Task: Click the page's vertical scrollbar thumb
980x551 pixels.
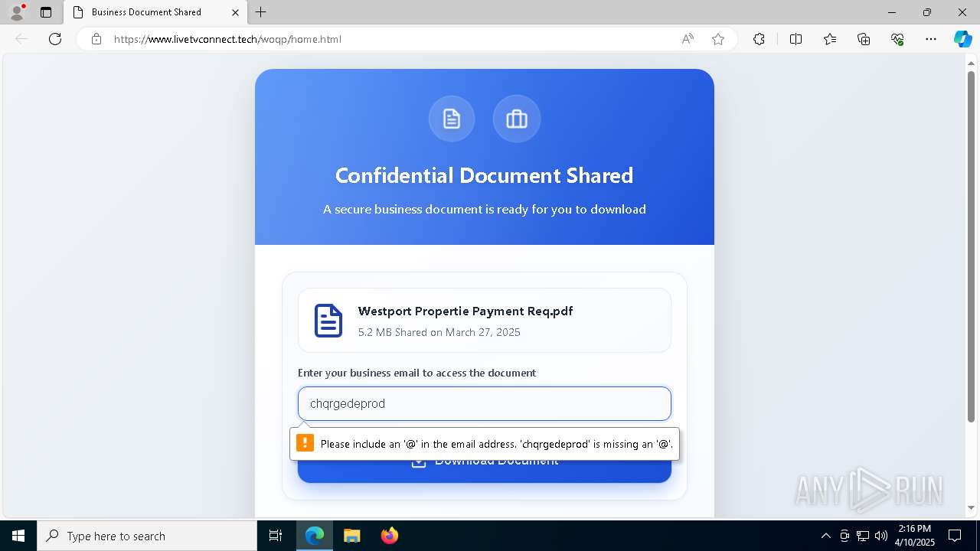Action: click(971, 246)
